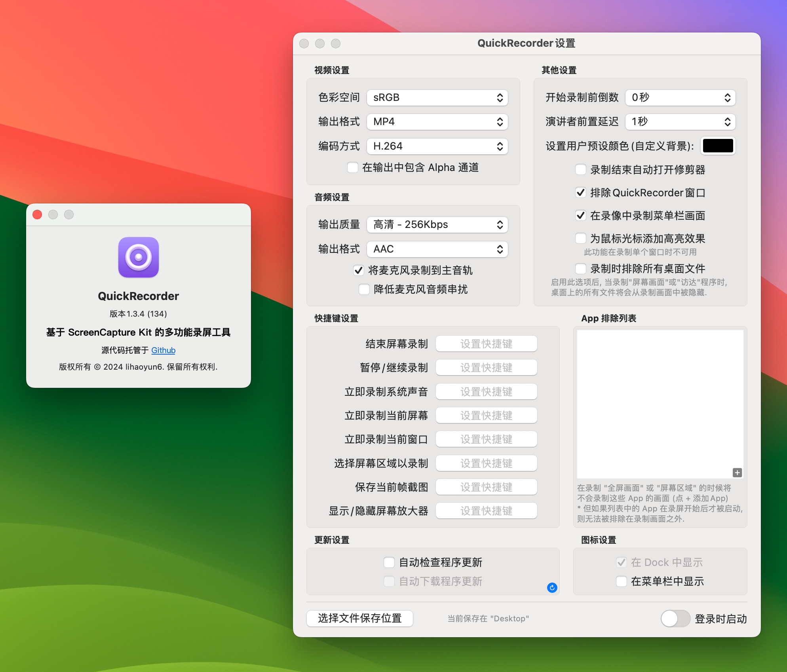Click the 设置用户预设颜色 black swatch

tap(719, 146)
